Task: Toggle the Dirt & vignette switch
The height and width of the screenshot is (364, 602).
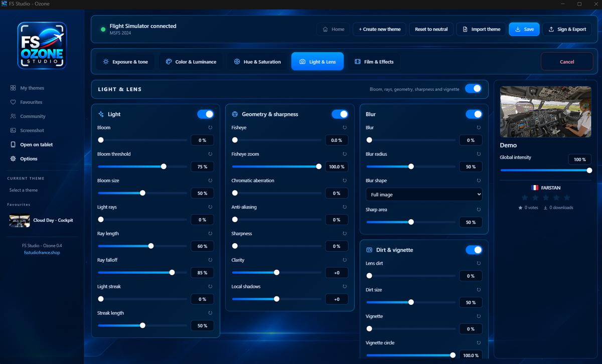Action: pos(474,250)
